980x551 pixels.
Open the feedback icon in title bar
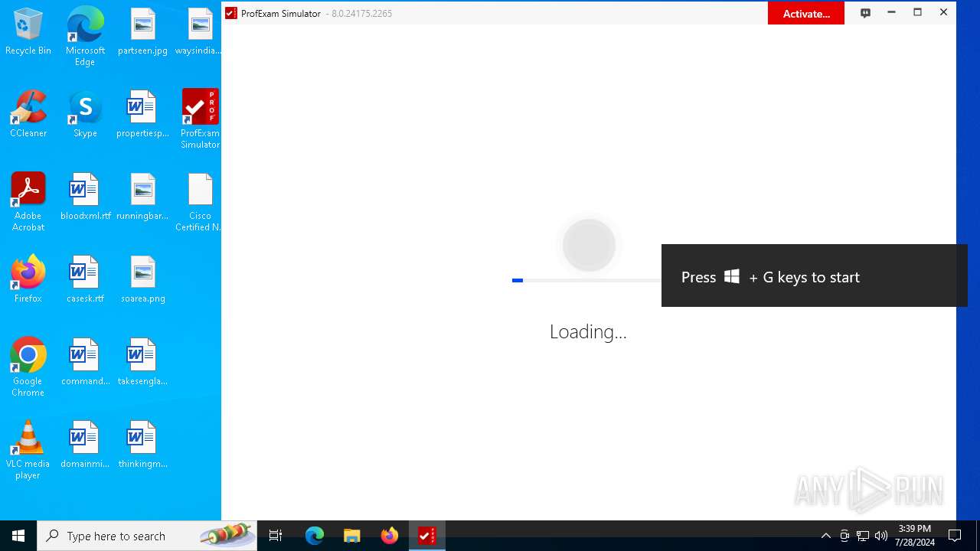(x=865, y=13)
